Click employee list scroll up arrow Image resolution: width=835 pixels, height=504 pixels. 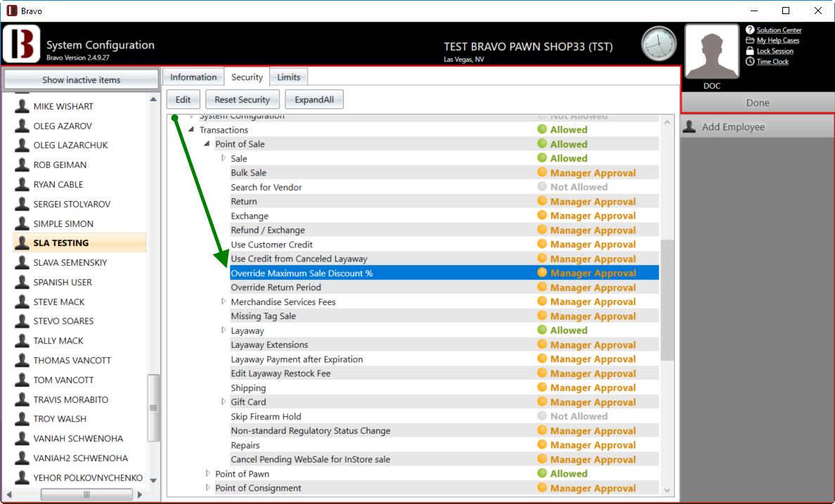click(x=153, y=99)
